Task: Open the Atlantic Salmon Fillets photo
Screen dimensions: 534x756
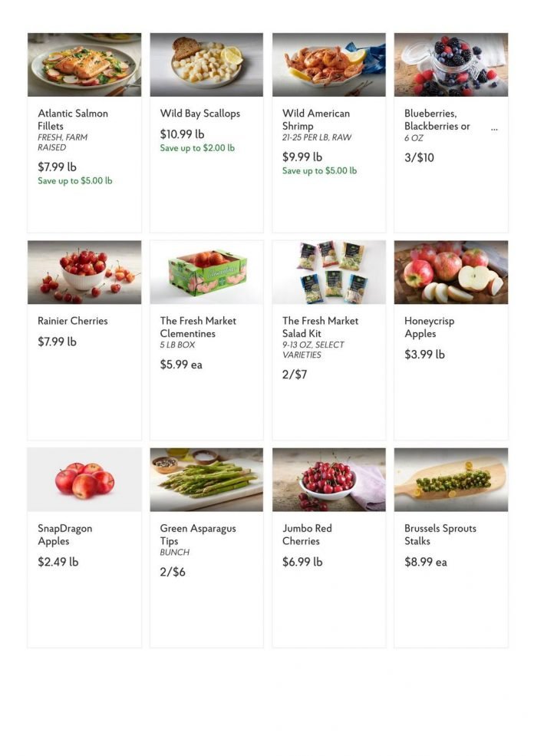Action: coord(84,64)
